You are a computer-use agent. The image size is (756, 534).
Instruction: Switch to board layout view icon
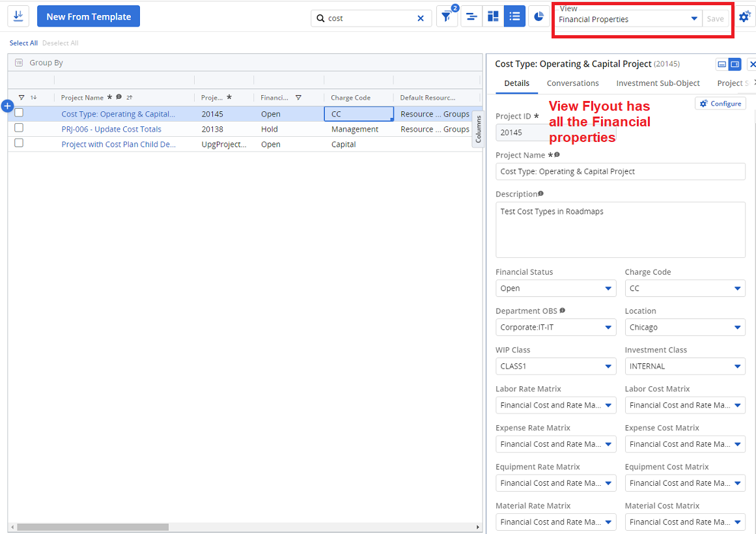493,17
